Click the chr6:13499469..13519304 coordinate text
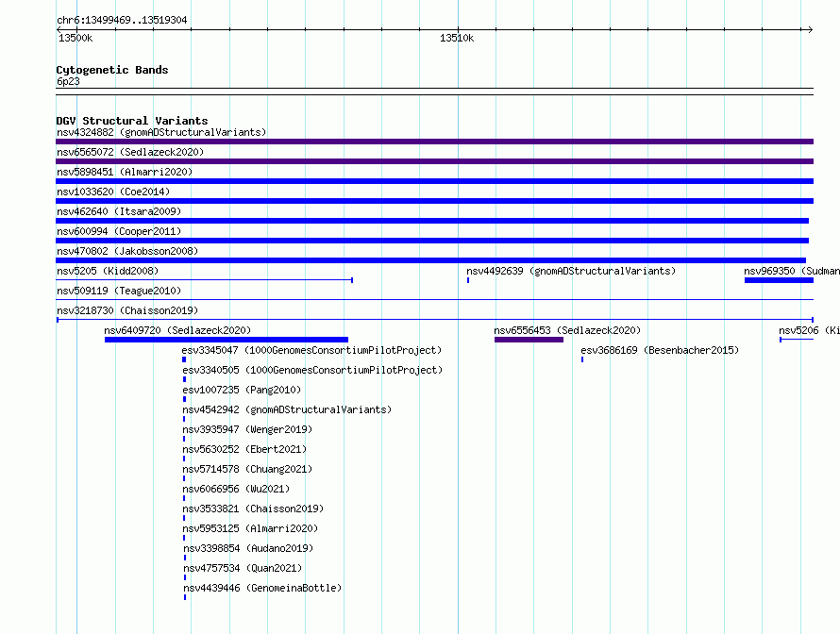This screenshot has height=634, width=840. point(122,20)
